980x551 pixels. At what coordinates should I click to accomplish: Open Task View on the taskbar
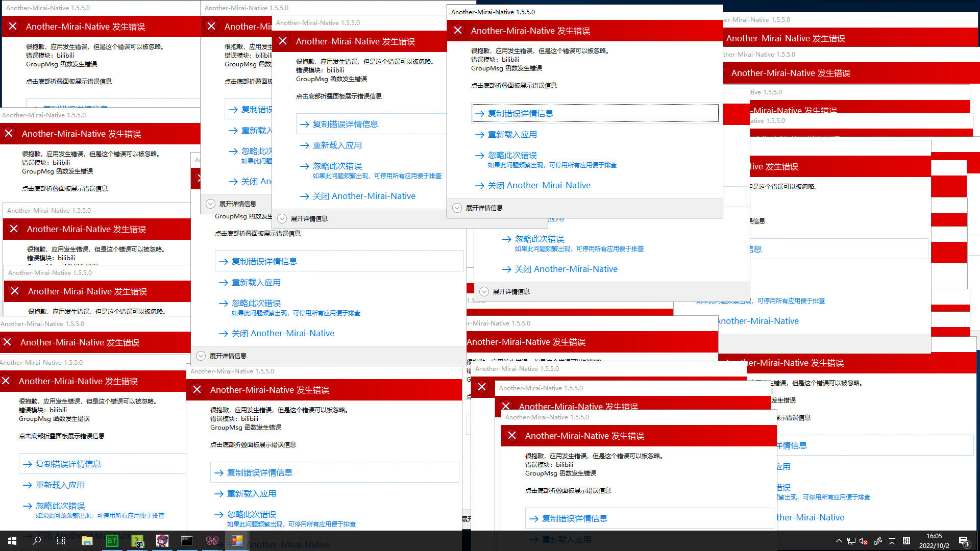[61, 541]
